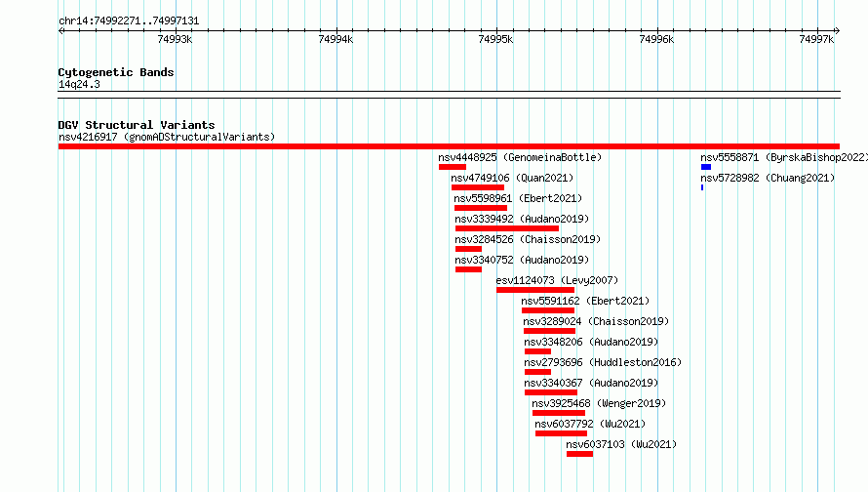Click the 74993k ruler label
This screenshot has width=868, height=492.
175,39
